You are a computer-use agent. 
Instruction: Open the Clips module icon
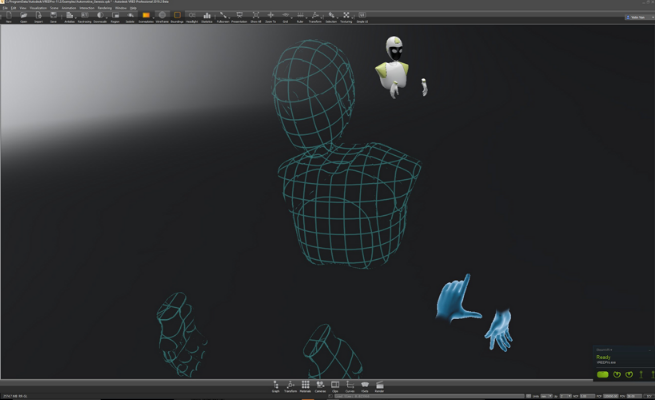pos(335,386)
